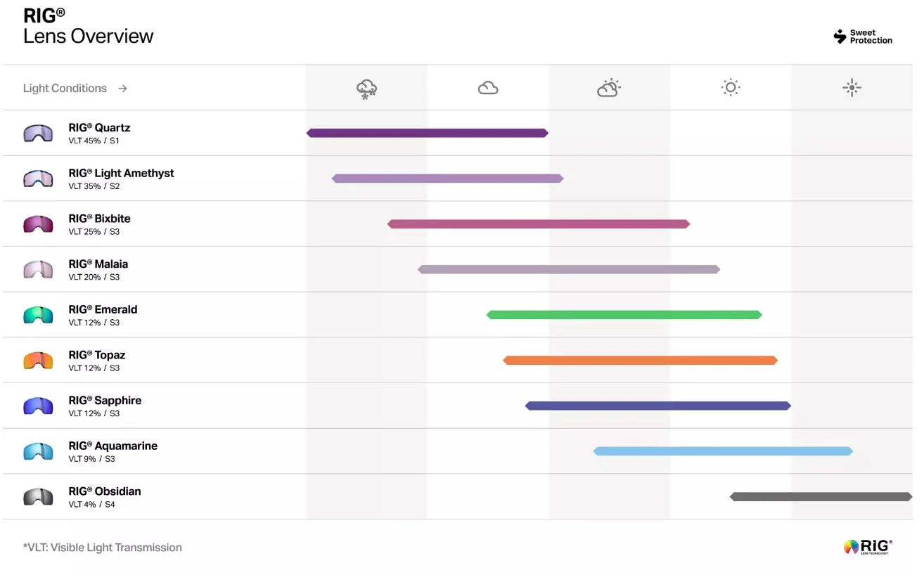Click the light blue Aquamarine range bar
This screenshot has height=575, width=924.
click(723, 451)
